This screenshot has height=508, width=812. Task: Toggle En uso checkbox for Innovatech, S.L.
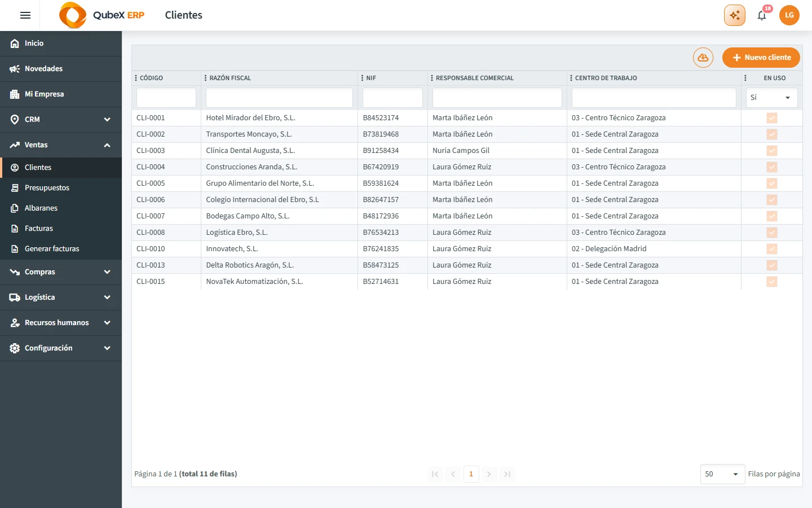(x=772, y=249)
